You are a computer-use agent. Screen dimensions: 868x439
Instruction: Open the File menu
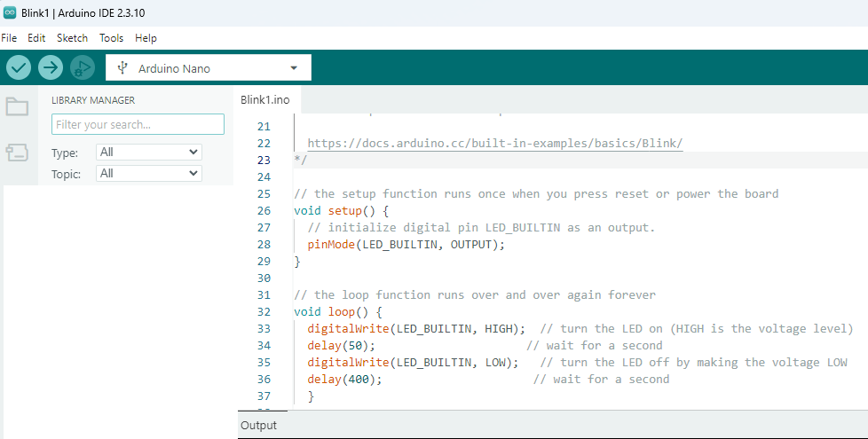pyautogui.click(x=9, y=38)
